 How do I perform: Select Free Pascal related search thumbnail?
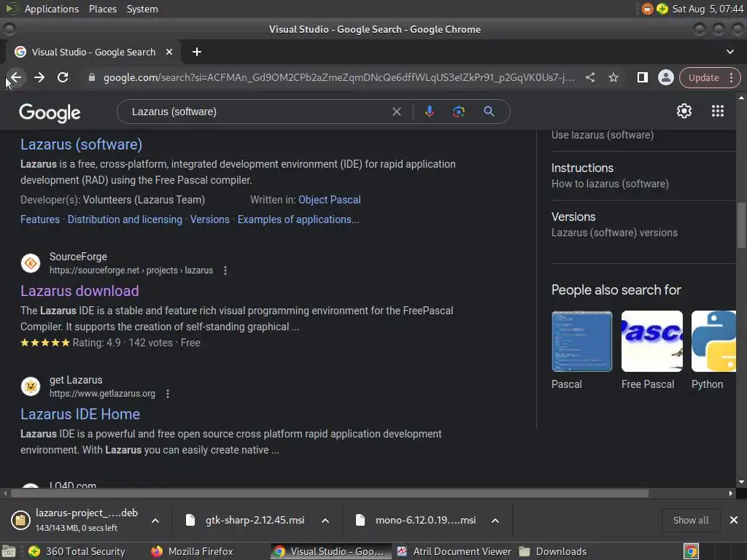[x=651, y=341]
